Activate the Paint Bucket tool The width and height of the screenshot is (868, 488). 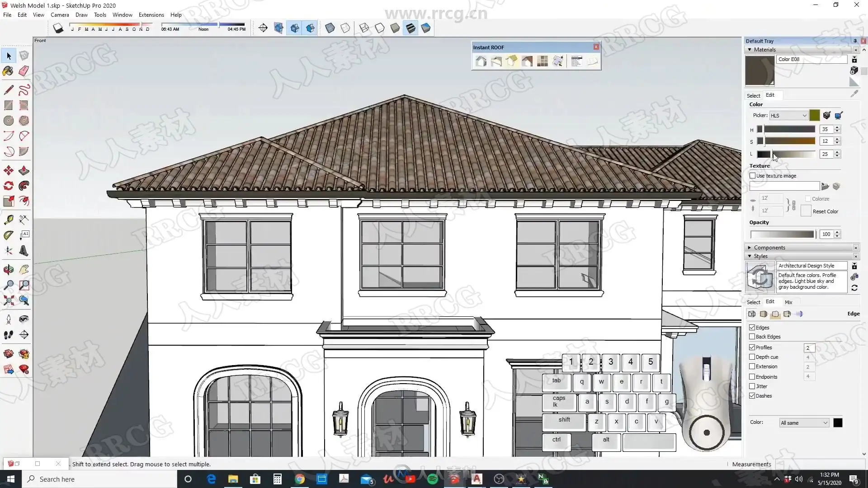8,71
